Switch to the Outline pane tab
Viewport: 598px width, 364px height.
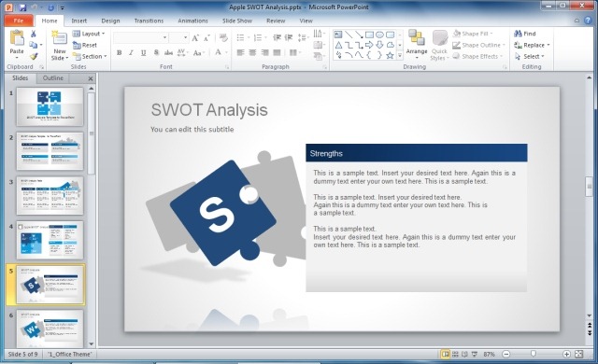coord(53,78)
